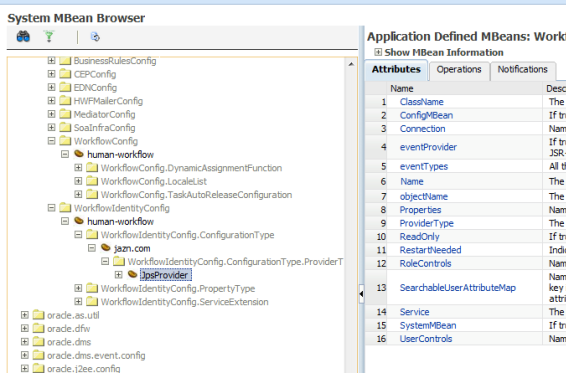This screenshot has height=373, width=566.
Task: Open the RoleControls attribute link
Action: pyautogui.click(x=425, y=263)
